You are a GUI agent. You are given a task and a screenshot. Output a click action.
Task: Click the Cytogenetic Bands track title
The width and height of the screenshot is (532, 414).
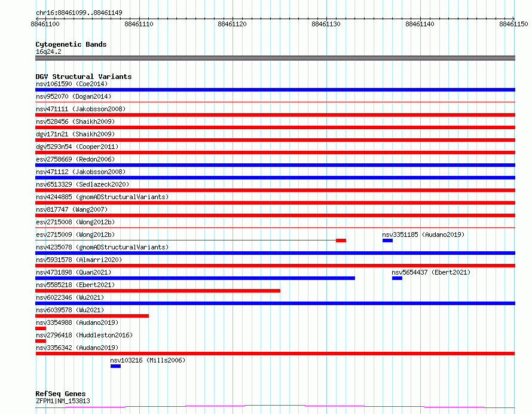tap(71, 44)
